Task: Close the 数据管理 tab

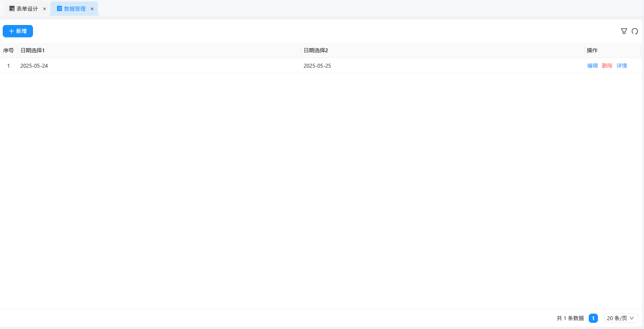Action: point(92,9)
